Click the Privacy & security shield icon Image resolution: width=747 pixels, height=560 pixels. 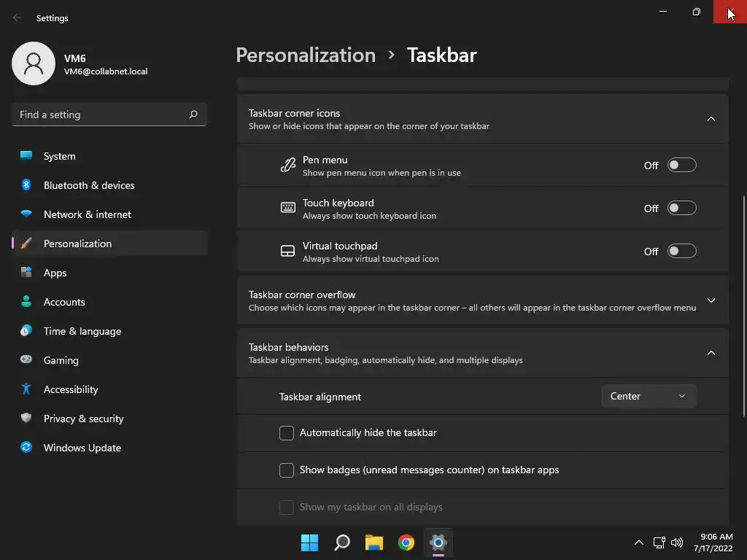26,419
